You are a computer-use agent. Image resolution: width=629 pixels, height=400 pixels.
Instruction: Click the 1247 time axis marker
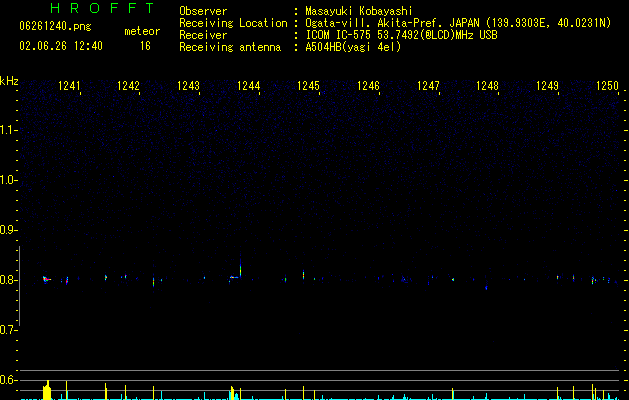click(428, 85)
